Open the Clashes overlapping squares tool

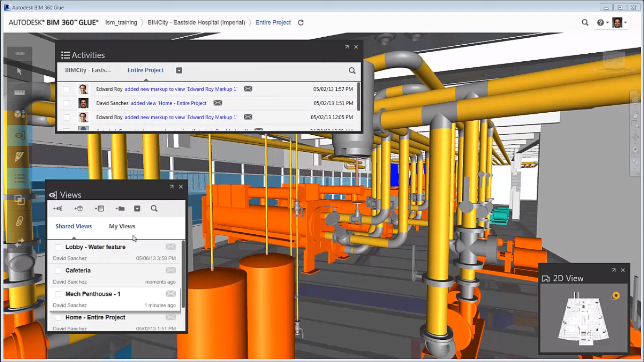pos(19,200)
